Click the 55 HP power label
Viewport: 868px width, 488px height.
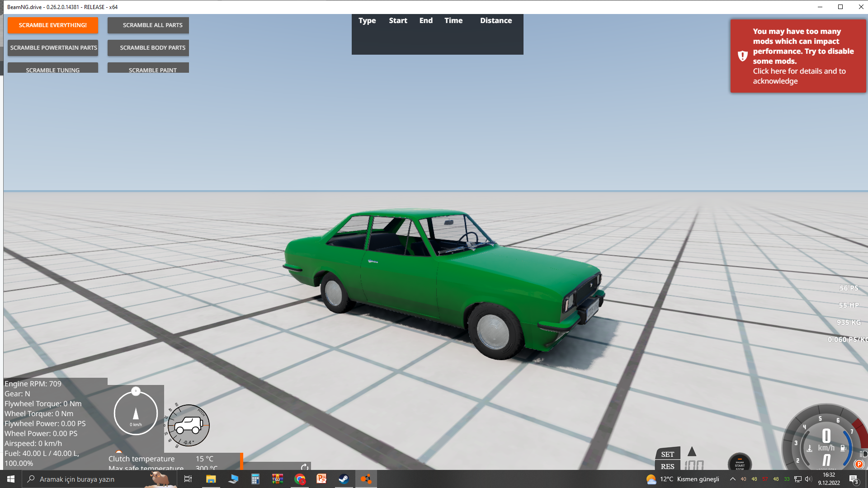coord(849,305)
